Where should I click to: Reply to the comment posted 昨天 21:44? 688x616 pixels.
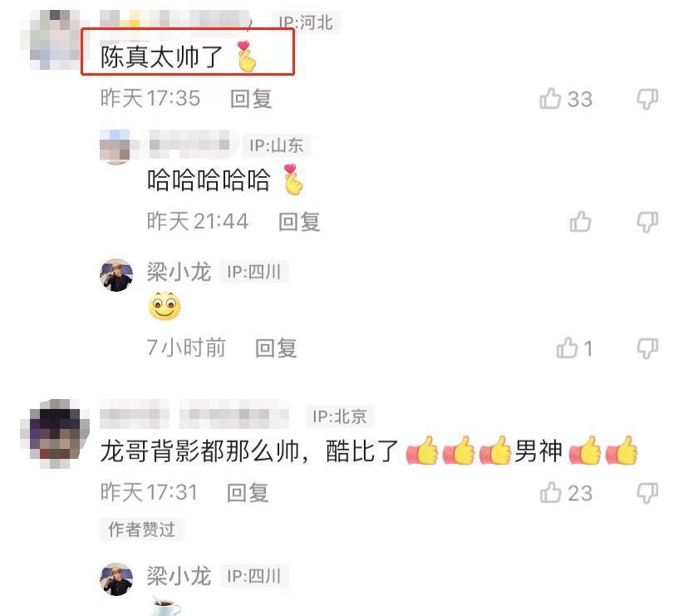(x=299, y=221)
